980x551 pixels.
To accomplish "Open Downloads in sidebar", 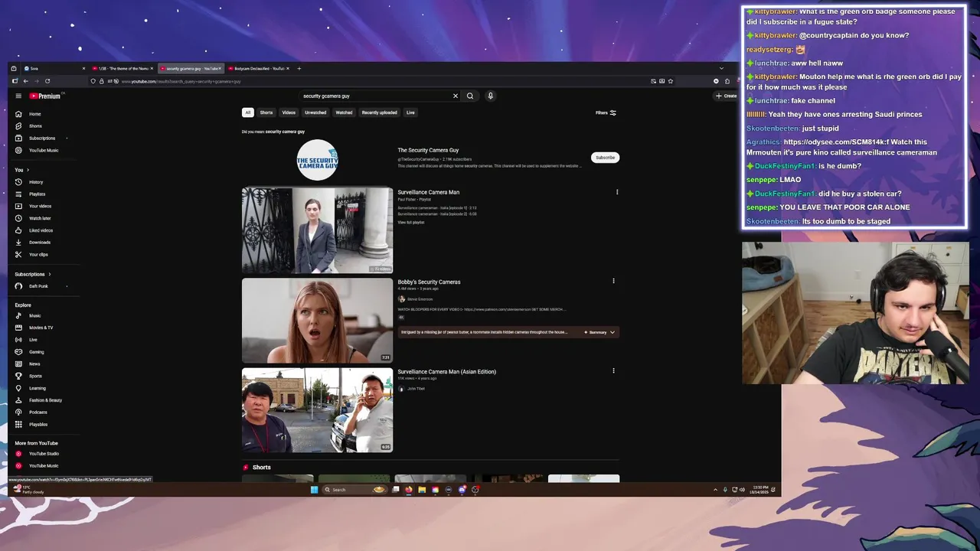I will coord(39,243).
